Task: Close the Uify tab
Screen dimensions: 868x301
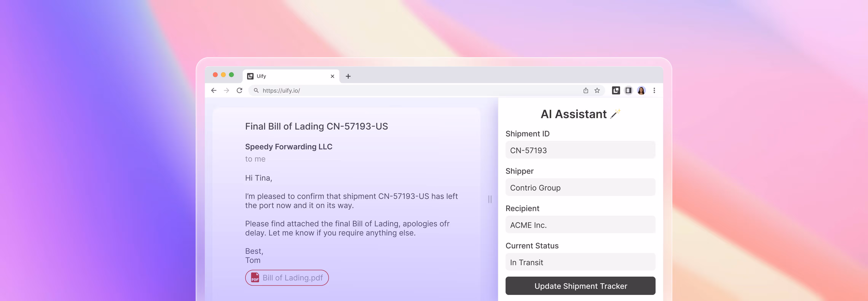Action: [332, 76]
